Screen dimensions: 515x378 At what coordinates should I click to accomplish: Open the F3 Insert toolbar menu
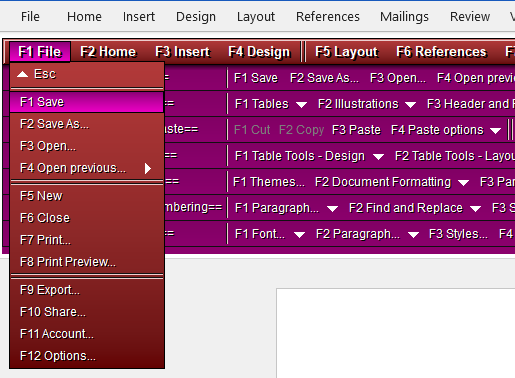tap(182, 52)
